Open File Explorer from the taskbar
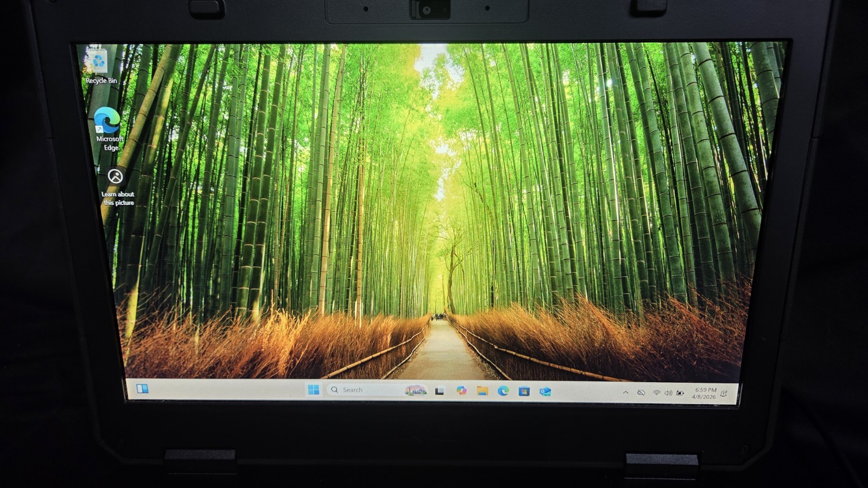Viewport: 868px width, 488px height. [x=482, y=391]
